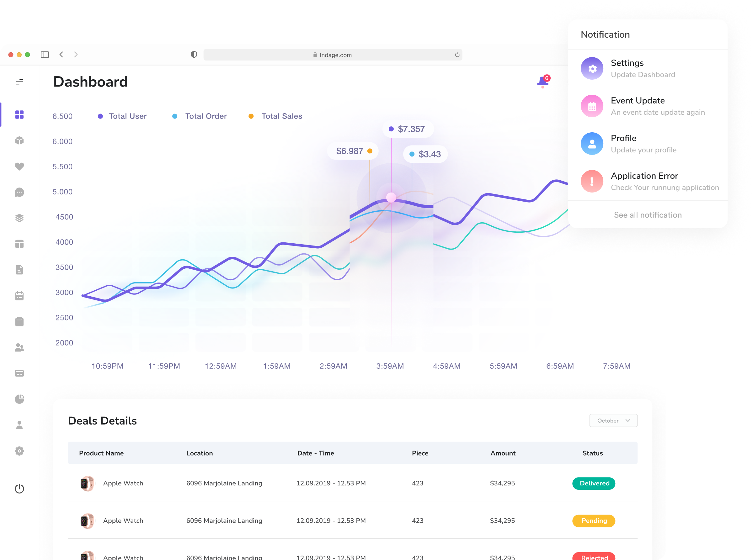The width and height of the screenshot is (753, 560).
Task: Expand the browser sidebar panel icon
Action: [45, 54]
